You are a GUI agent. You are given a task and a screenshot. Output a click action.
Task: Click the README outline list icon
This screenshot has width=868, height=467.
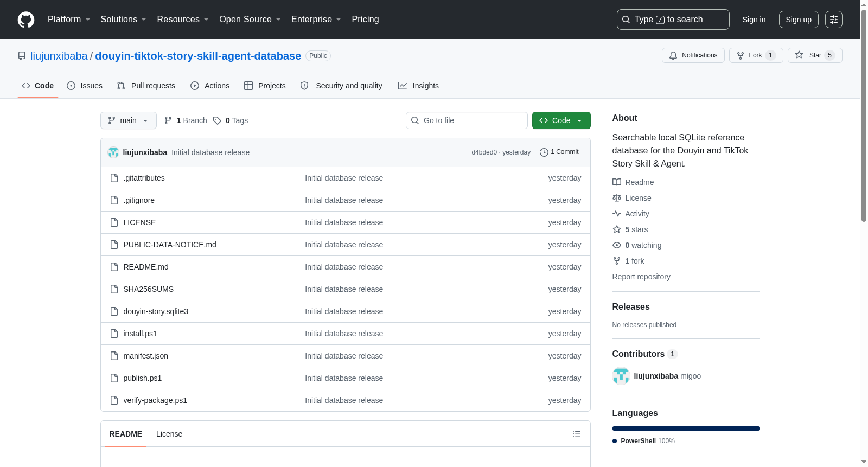[x=577, y=434]
